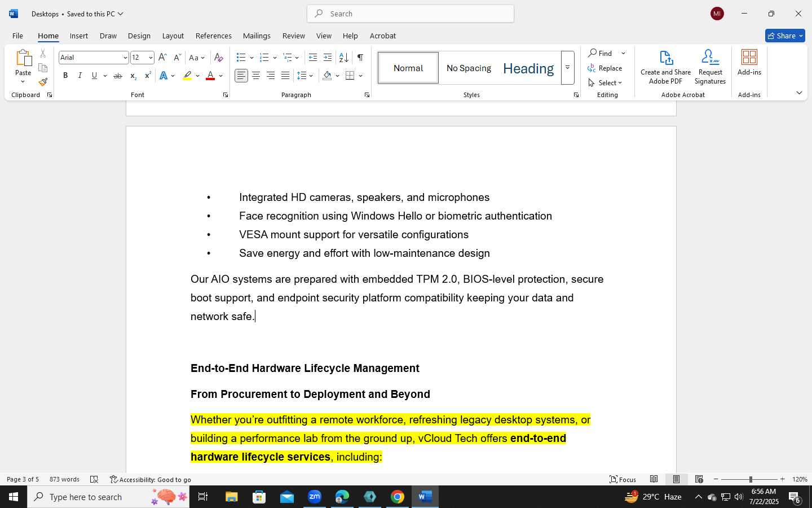The width and height of the screenshot is (812, 508).
Task: Click the Search box in title bar
Action: pos(411,14)
